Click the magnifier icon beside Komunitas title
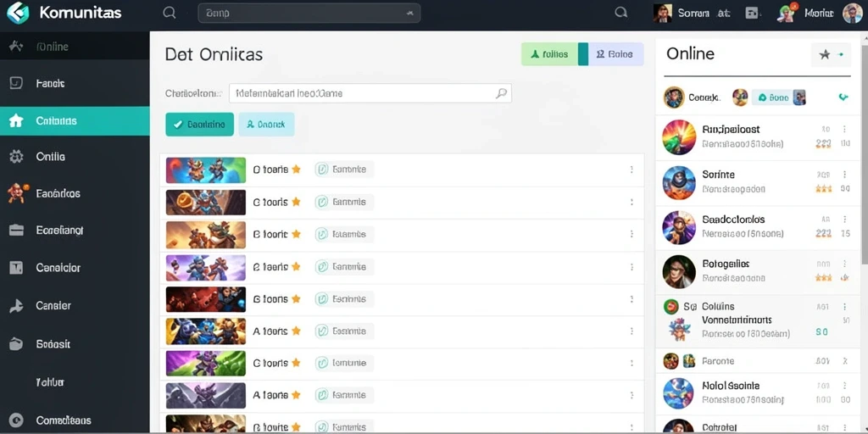Image resolution: width=868 pixels, height=434 pixels. click(x=170, y=13)
